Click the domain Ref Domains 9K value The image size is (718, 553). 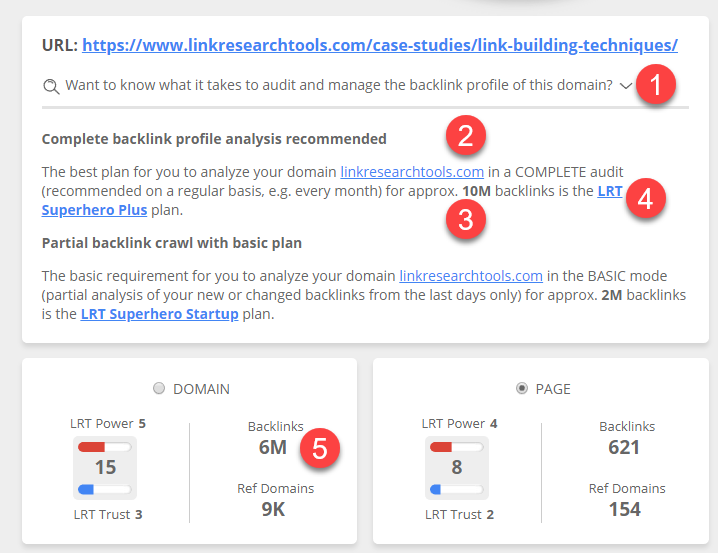[273, 510]
